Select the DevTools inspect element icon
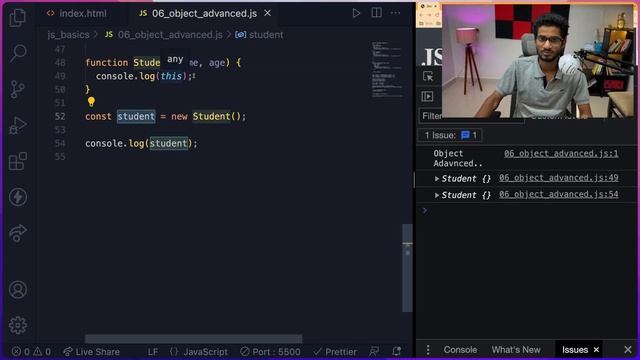This screenshot has width=640, height=360. pyautogui.click(x=428, y=76)
